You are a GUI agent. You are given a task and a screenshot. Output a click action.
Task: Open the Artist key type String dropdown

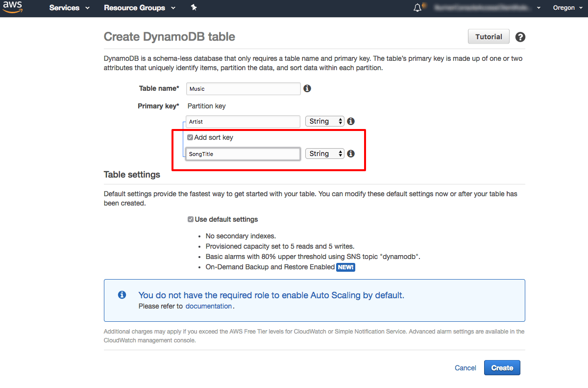click(325, 121)
